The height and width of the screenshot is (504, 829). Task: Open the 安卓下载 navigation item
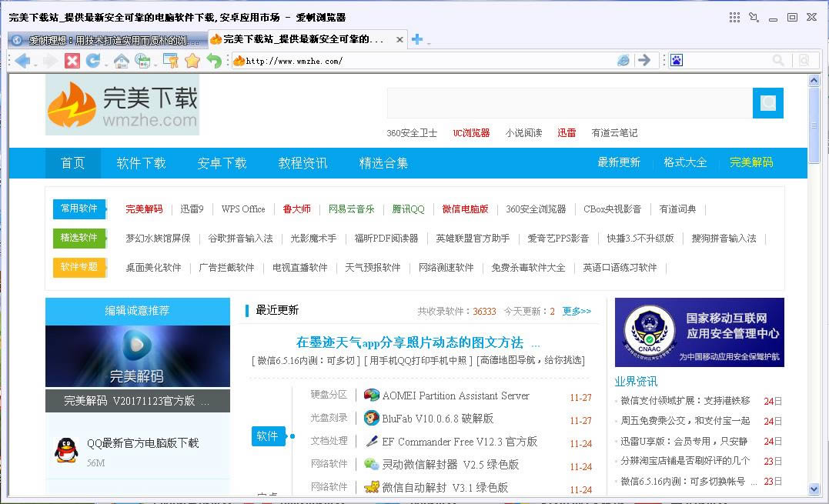(222, 163)
